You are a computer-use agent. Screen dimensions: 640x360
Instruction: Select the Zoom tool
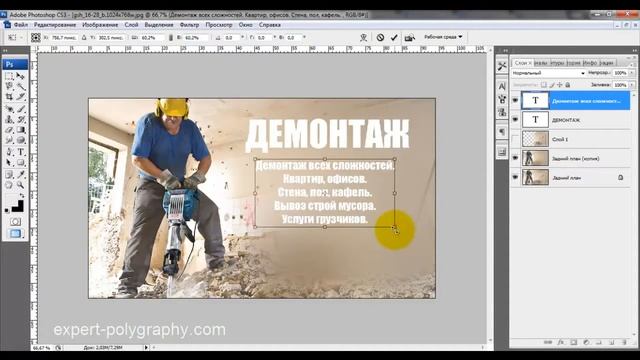(20, 185)
